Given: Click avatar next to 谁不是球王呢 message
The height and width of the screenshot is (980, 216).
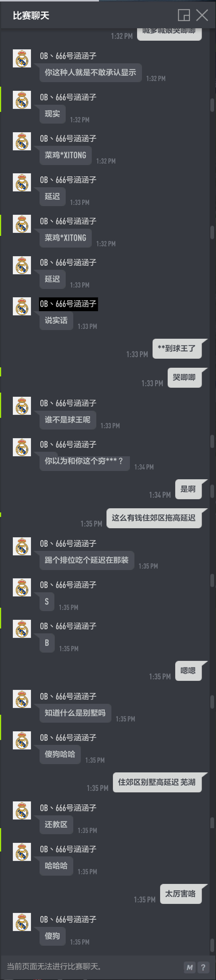Looking at the screenshot, I should [x=22, y=405].
